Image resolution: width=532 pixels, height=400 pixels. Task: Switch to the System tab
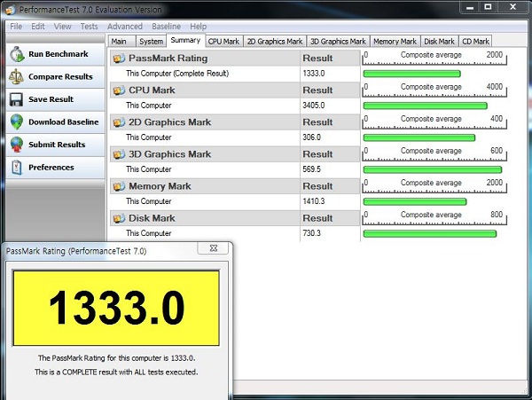click(151, 42)
